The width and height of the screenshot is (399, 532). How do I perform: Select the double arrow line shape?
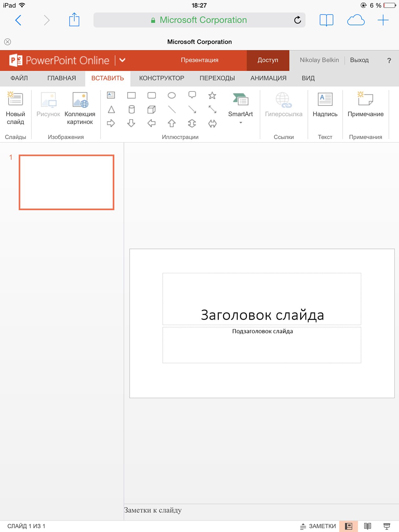click(x=212, y=109)
